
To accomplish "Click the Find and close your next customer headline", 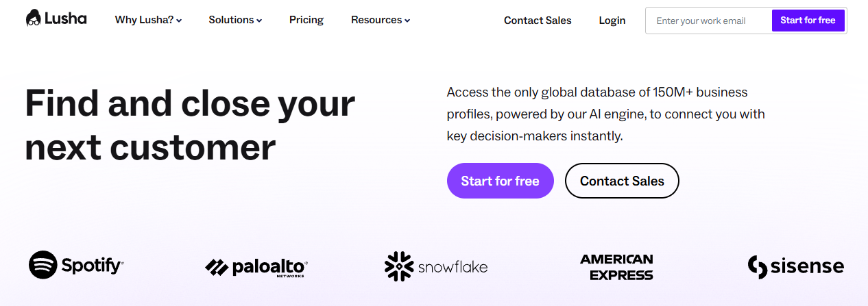I will point(190,125).
